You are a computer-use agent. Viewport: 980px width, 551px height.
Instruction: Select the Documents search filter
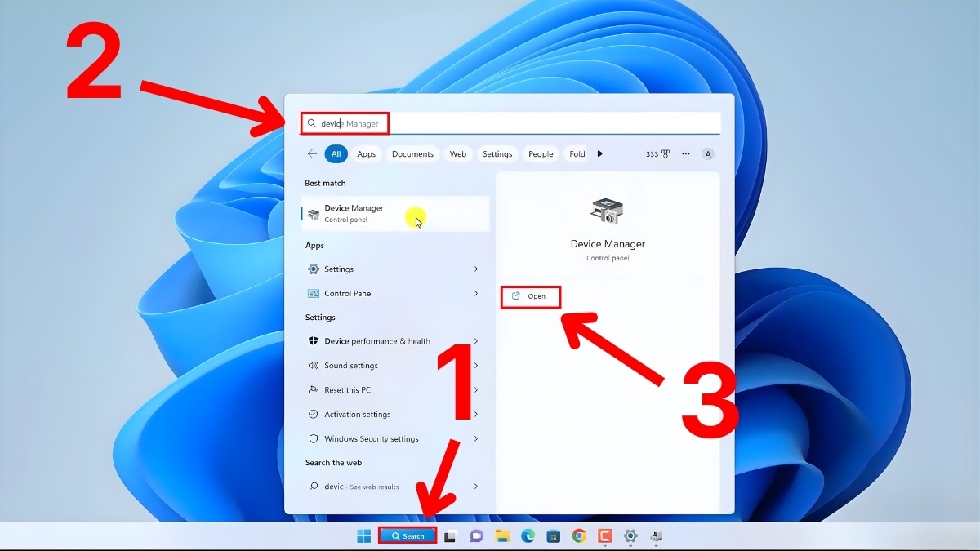[412, 153]
